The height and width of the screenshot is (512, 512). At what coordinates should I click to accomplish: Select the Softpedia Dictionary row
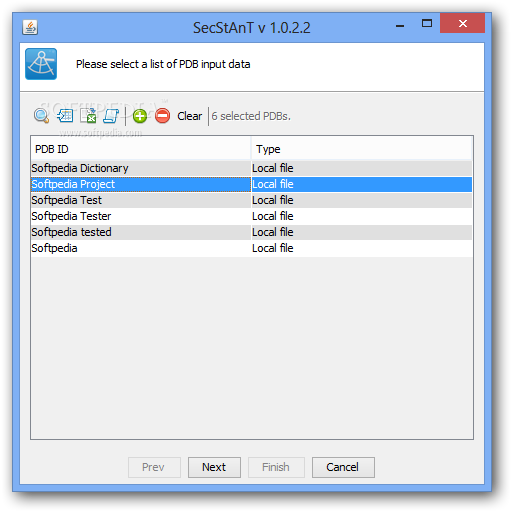pyautogui.click(x=252, y=168)
